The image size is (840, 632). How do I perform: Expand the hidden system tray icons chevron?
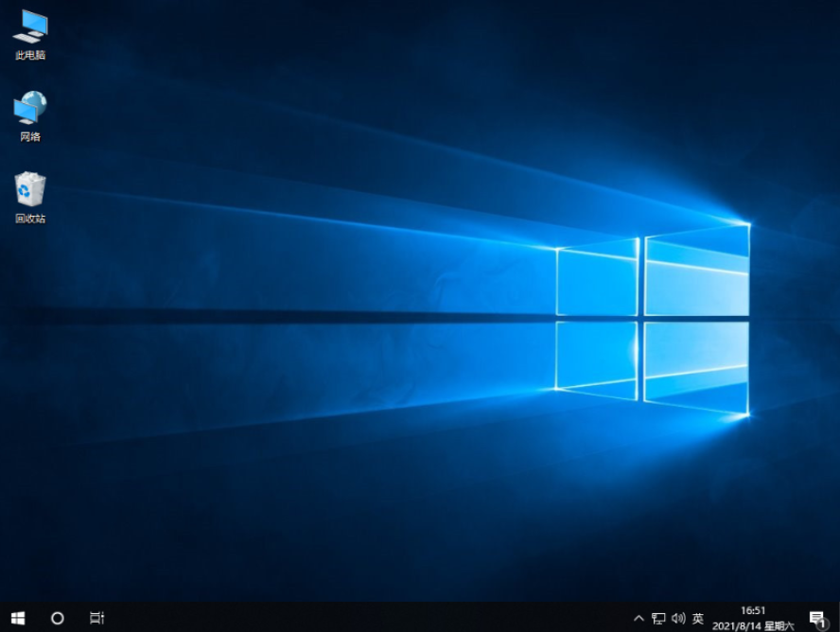640,618
